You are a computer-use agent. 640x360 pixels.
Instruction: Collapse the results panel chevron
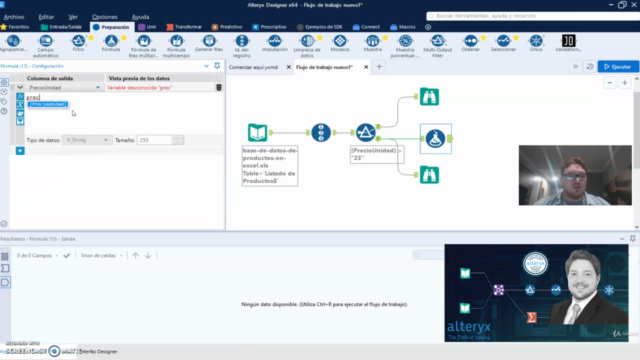622,239
